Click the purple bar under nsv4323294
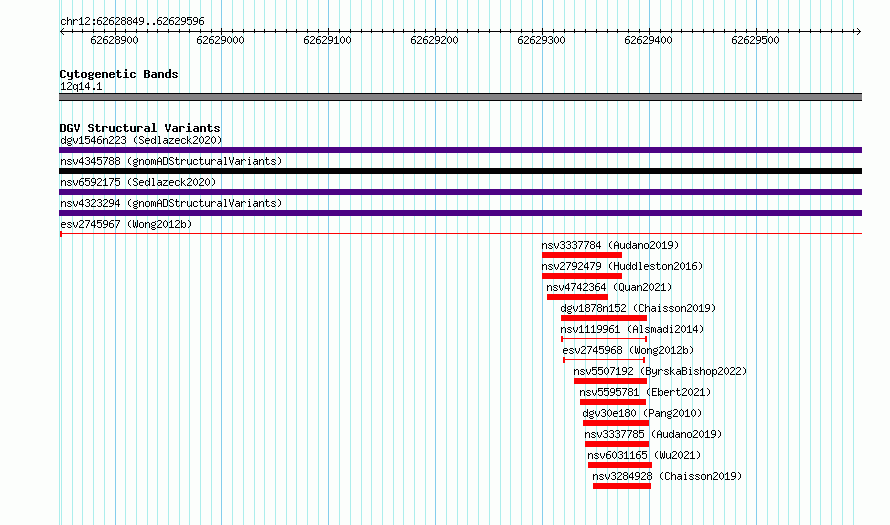The height and width of the screenshot is (525, 890). [460, 213]
